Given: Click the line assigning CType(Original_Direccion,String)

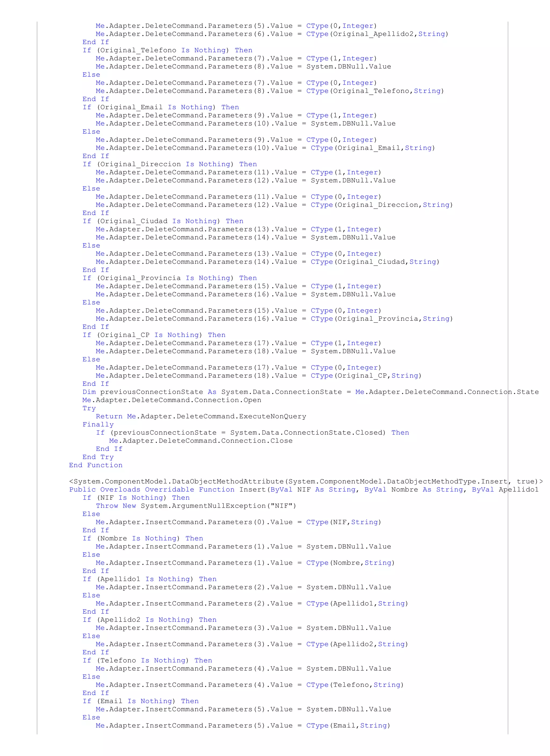Looking at the screenshot, I should click(274, 205).
